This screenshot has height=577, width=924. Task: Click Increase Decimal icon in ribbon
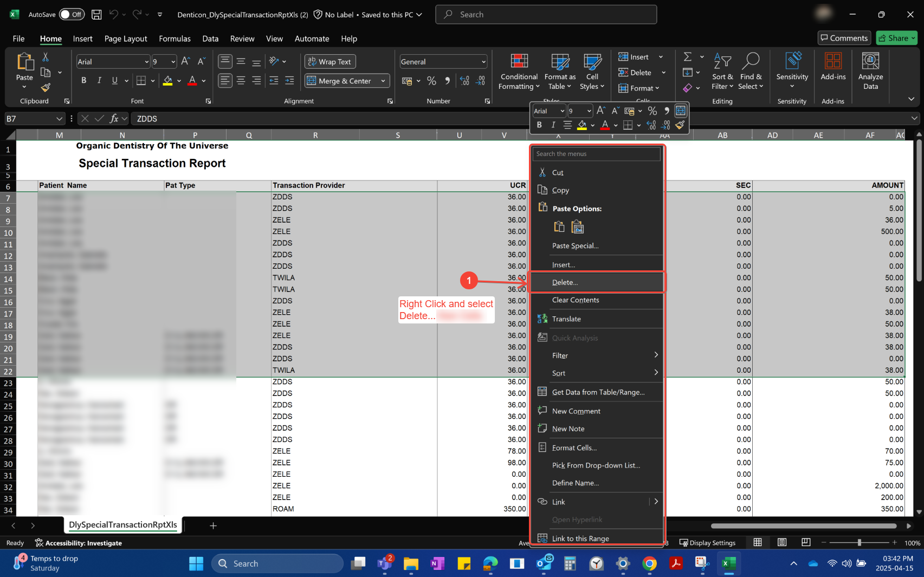tap(464, 81)
